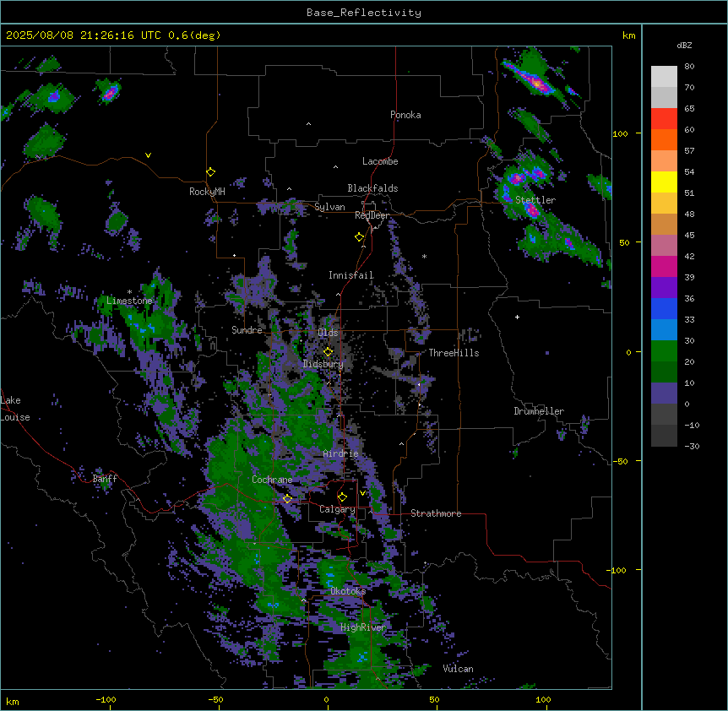The width and height of the screenshot is (728, 711).
Task: Click the ThreeHills label
Action: (x=454, y=353)
